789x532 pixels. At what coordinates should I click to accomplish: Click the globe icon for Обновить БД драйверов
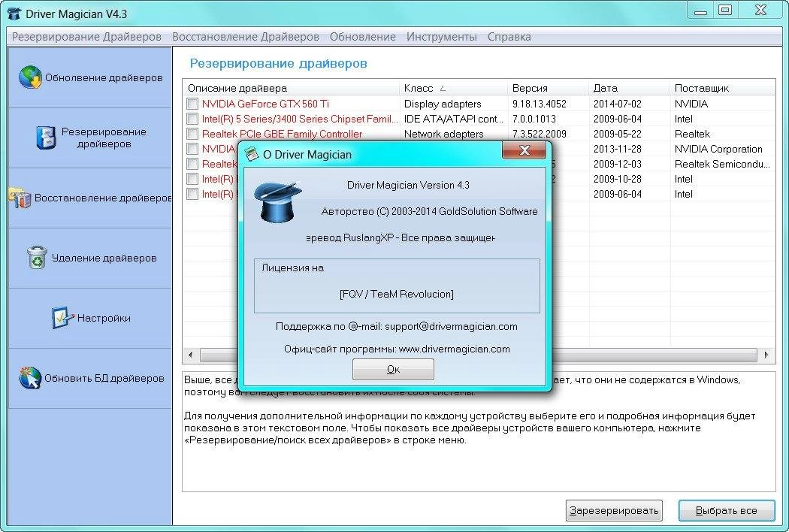point(30,377)
